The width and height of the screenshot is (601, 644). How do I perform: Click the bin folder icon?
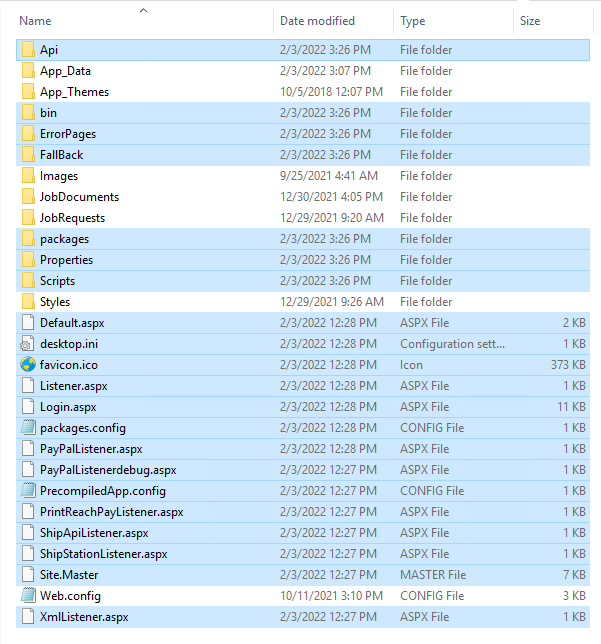click(28, 113)
